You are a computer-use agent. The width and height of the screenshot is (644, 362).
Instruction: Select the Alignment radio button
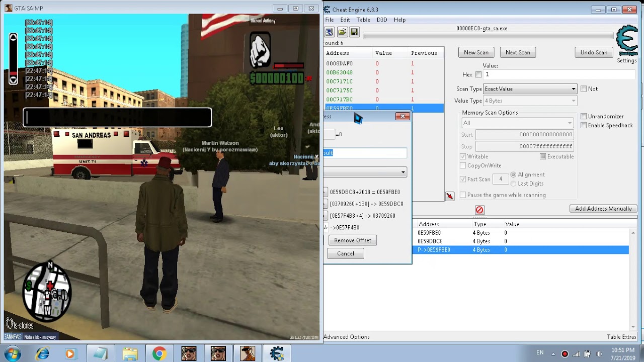513,174
